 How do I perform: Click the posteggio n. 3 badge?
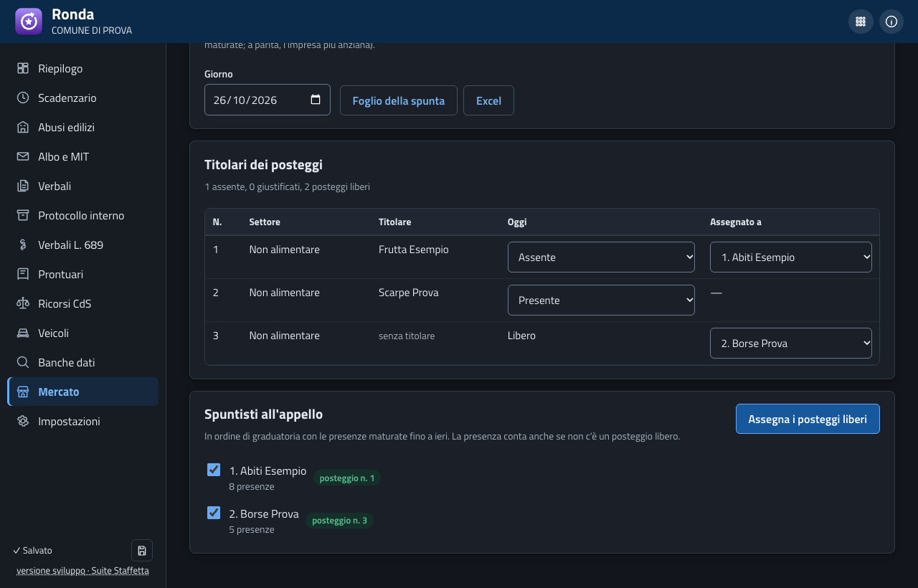[339, 521]
